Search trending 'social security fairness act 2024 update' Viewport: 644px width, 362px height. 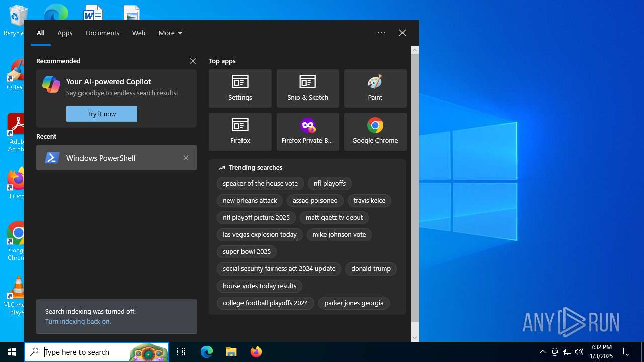(x=279, y=269)
